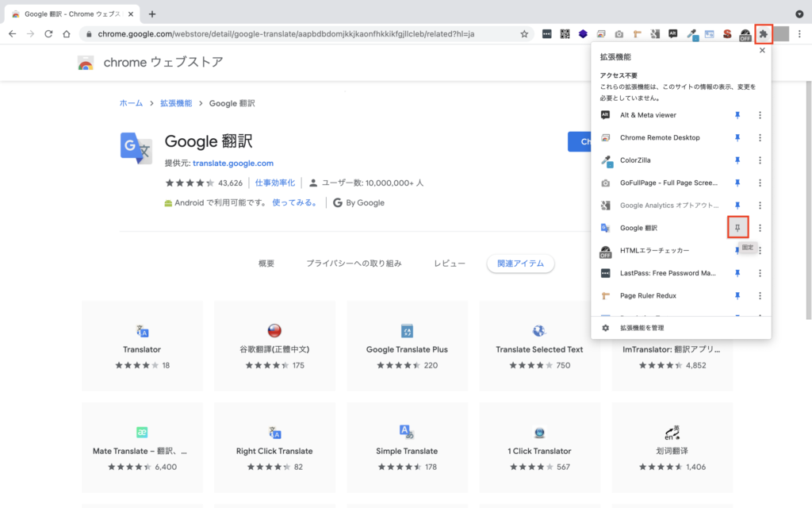Open the 拡張機能 breadcrumb link
812x508 pixels.
point(176,103)
